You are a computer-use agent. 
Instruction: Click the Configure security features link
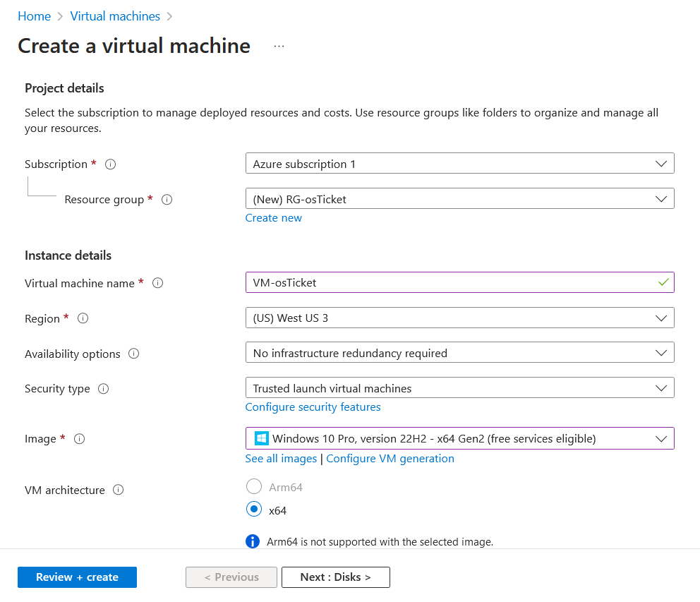(313, 407)
